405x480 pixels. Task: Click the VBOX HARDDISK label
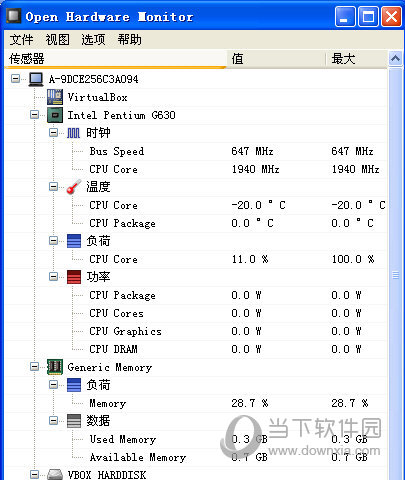107,475
